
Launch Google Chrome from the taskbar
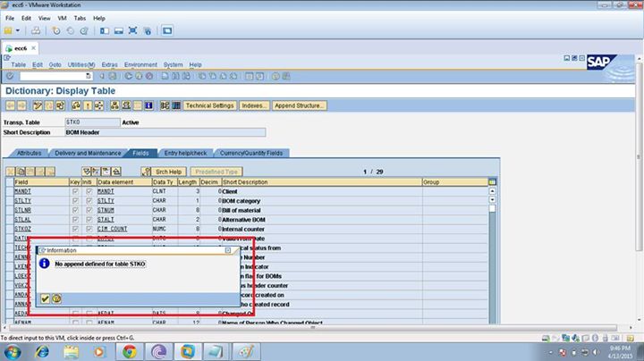[130, 352]
